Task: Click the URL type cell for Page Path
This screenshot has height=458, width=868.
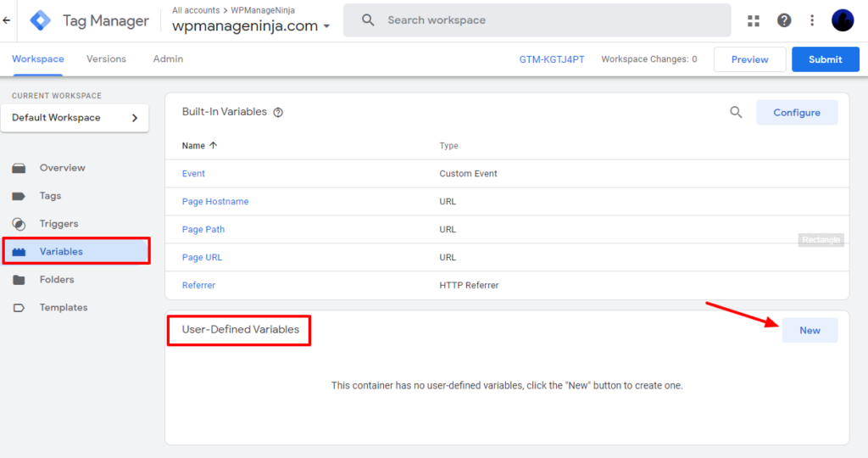Action: (x=448, y=229)
